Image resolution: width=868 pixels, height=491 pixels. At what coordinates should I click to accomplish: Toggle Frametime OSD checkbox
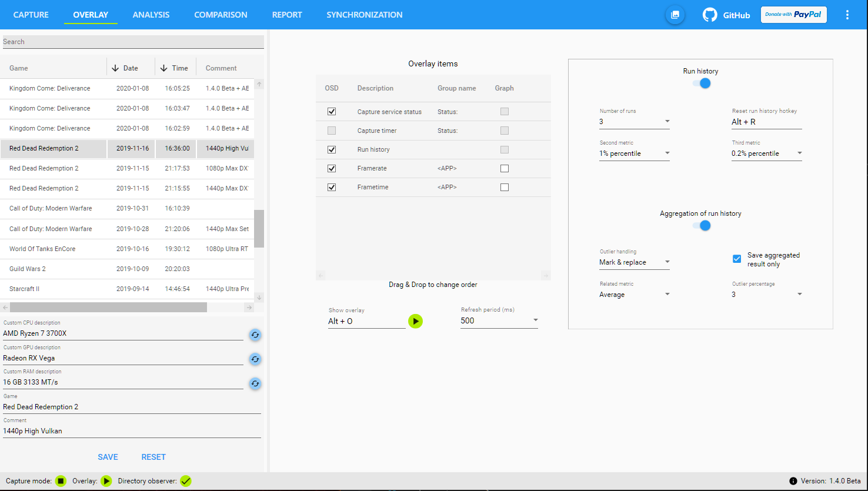(332, 187)
